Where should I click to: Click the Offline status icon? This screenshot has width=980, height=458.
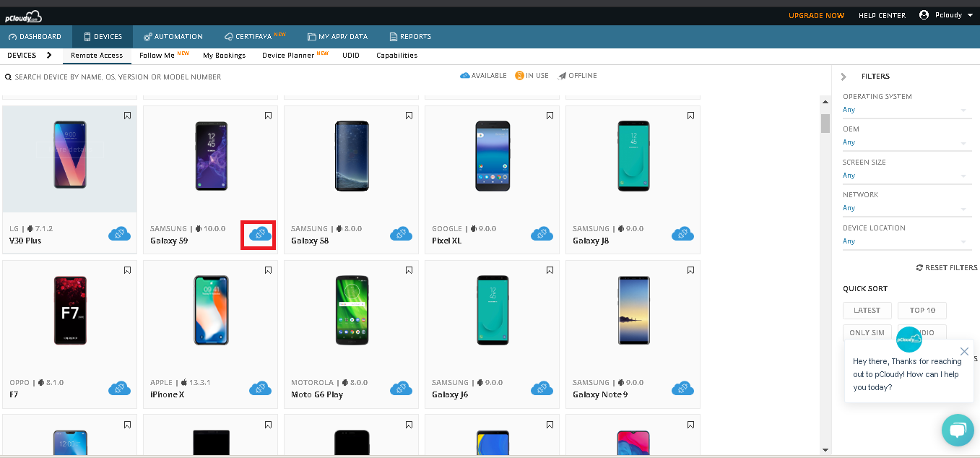(x=562, y=76)
